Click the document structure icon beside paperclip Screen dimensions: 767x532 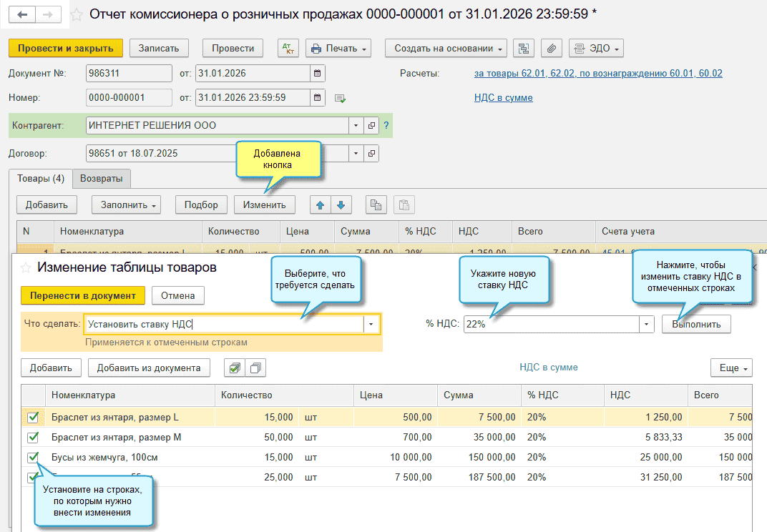click(524, 48)
